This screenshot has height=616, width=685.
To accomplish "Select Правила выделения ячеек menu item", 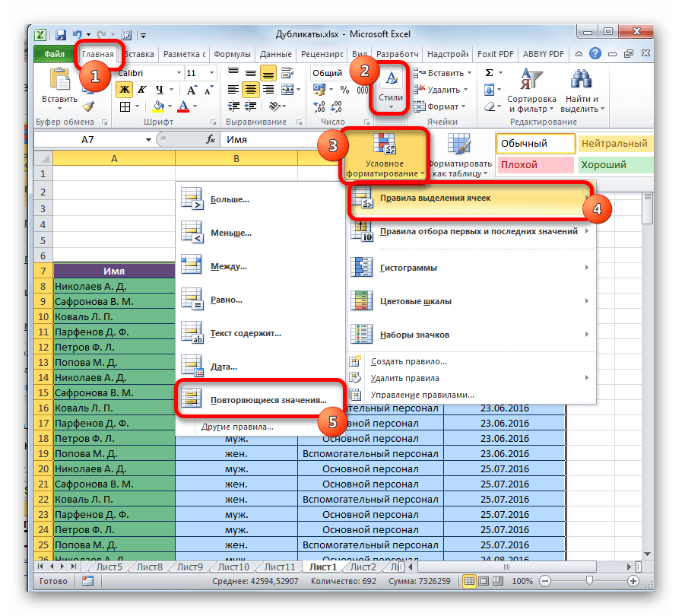I will pyautogui.click(x=472, y=198).
